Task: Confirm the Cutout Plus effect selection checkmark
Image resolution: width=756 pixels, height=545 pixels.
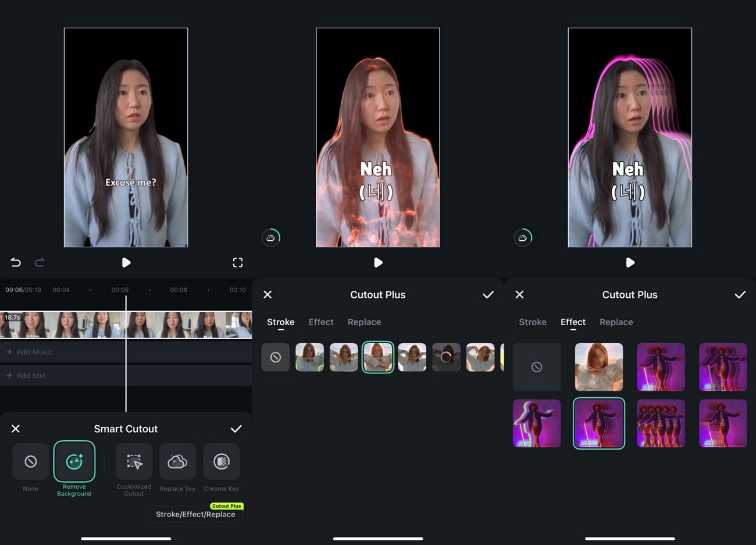Action: tap(740, 295)
